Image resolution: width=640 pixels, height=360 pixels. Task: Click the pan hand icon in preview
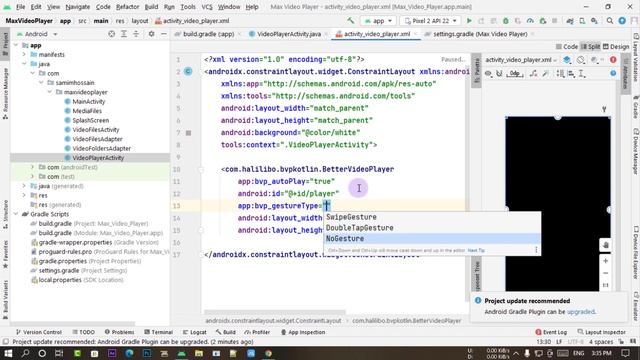point(606,245)
